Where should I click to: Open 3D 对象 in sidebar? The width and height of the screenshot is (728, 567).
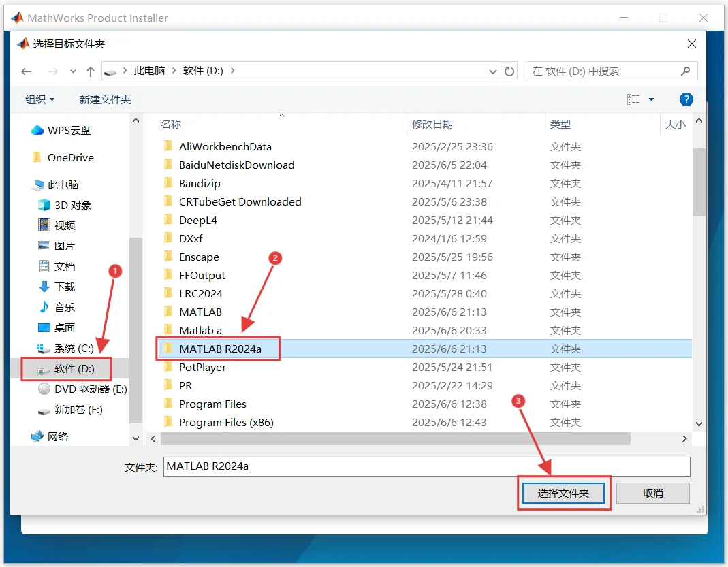(65, 205)
